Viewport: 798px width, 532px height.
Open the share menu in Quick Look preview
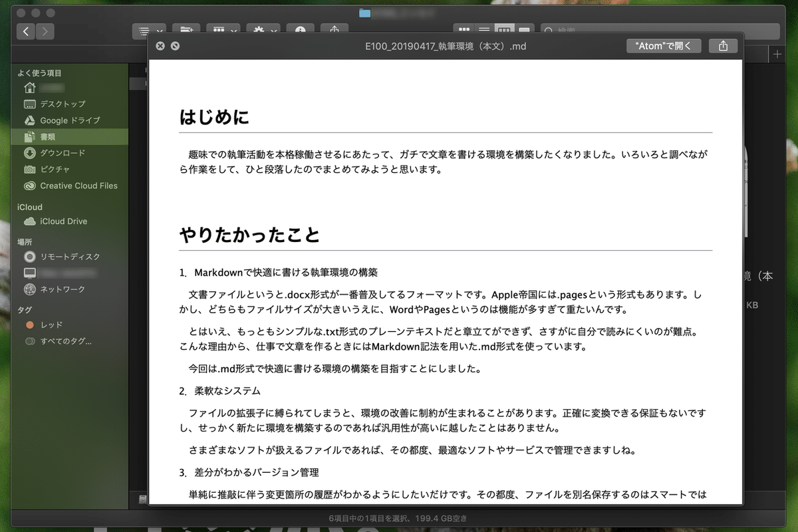click(x=724, y=46)
